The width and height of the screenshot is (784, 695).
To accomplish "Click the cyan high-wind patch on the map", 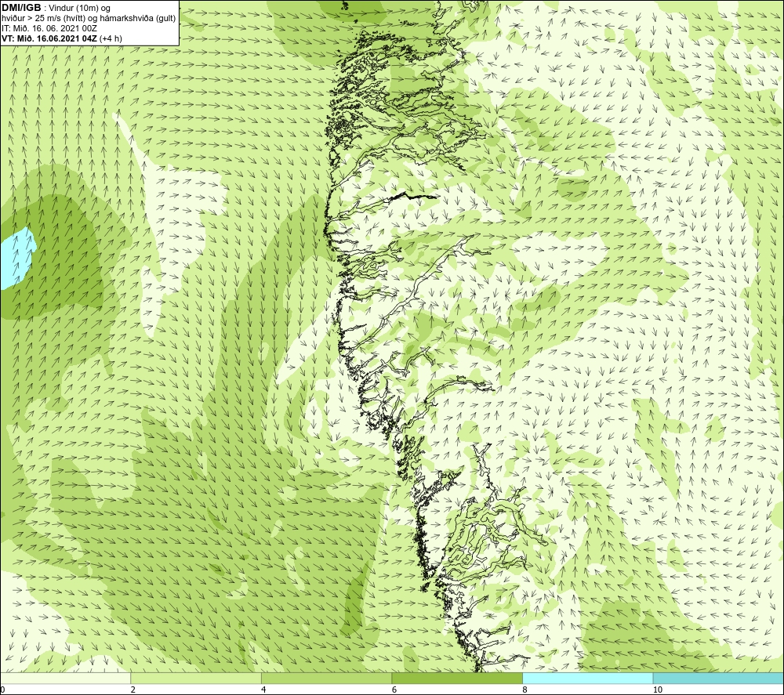I will click(x=17, y=259).
